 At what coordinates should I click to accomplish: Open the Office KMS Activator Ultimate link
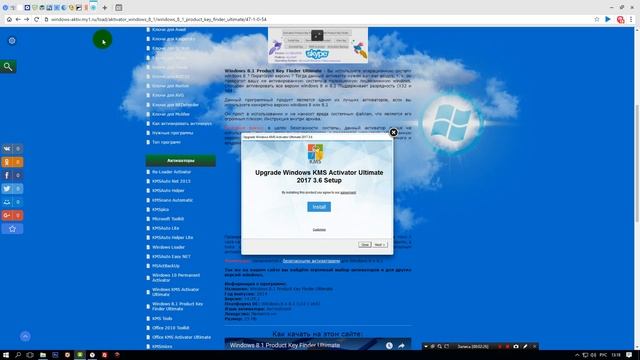[182, 337]
